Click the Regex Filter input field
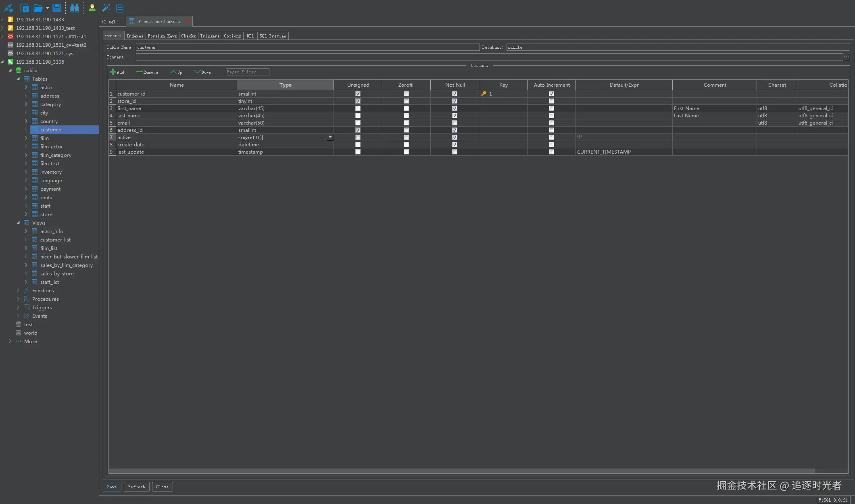This screenshot has height=504, width=855. coord(247,72)
